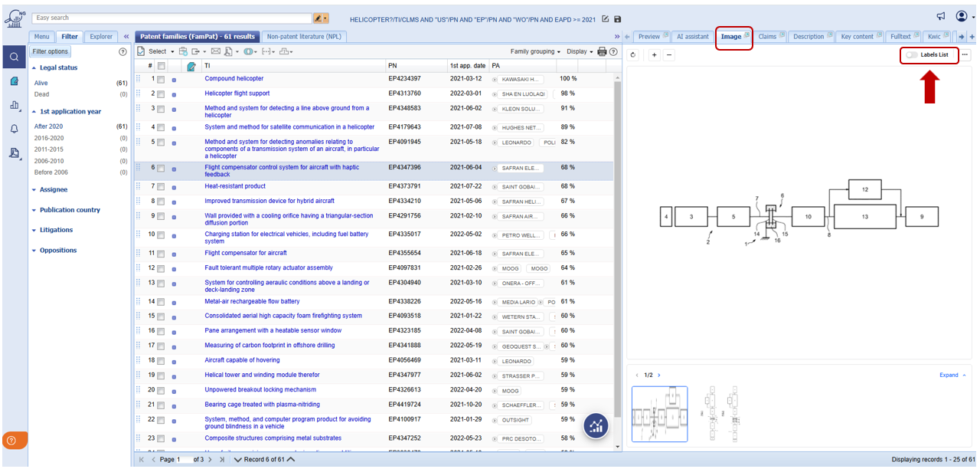Click the save query floppy disk icon
The image size is (980, 469).
618,18
